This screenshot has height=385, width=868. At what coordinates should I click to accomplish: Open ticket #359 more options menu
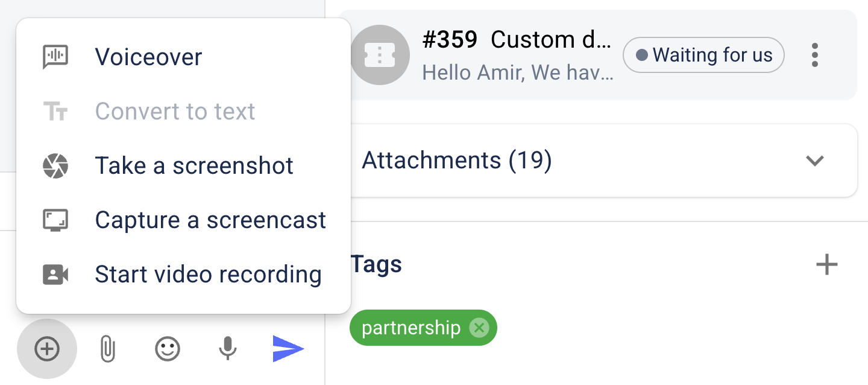click(815, 56)
